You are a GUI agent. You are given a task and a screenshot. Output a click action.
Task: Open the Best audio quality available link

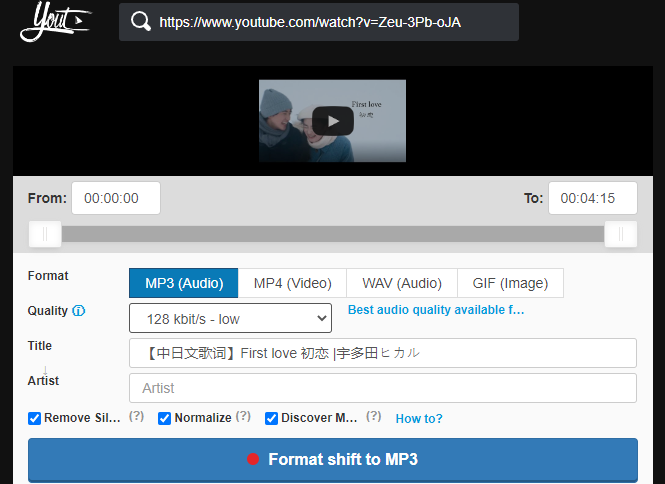pos(436,310)
